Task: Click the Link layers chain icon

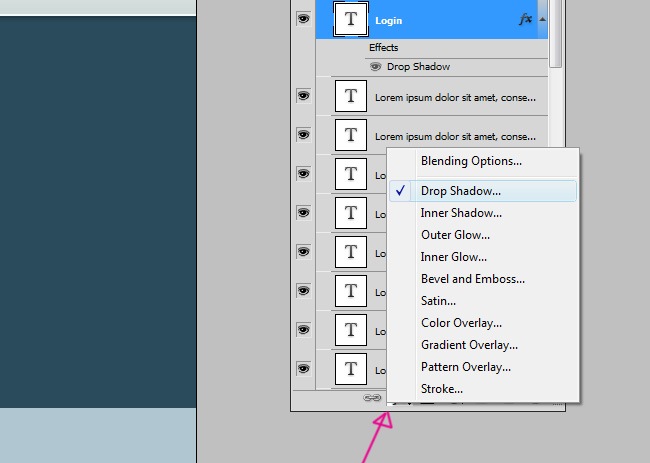Action: pyautogui.click(x=372, y=398)
